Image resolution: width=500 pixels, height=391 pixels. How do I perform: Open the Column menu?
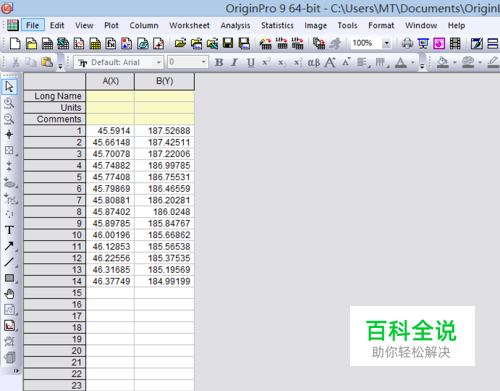coord(144,25)
